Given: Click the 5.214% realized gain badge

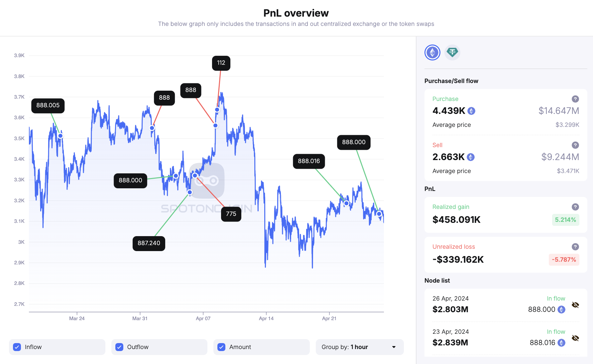Looking at the screenshot, I should 565,220.
